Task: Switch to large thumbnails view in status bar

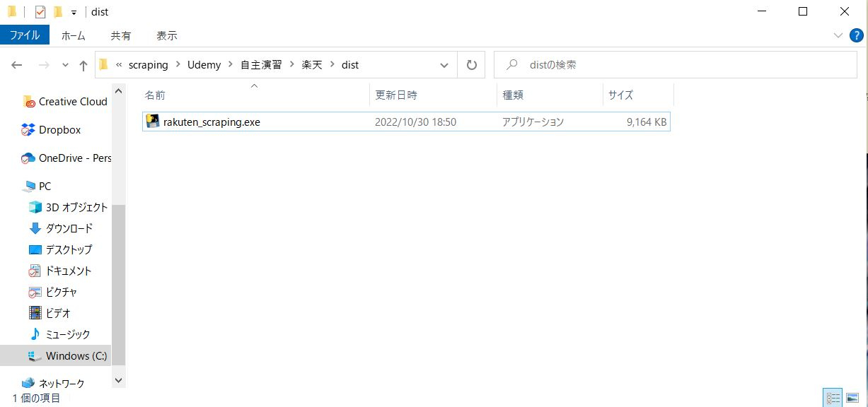Action: (x=851, y=397)
